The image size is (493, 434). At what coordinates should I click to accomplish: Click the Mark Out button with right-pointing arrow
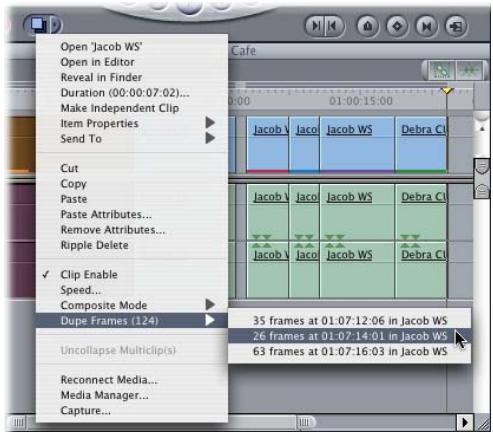315,25
